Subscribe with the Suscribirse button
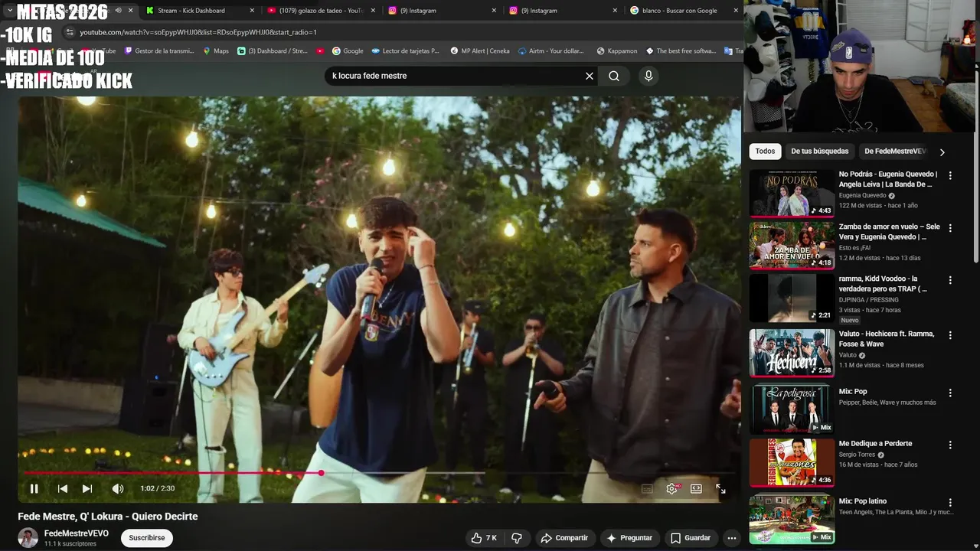 [x=146, y=538]
